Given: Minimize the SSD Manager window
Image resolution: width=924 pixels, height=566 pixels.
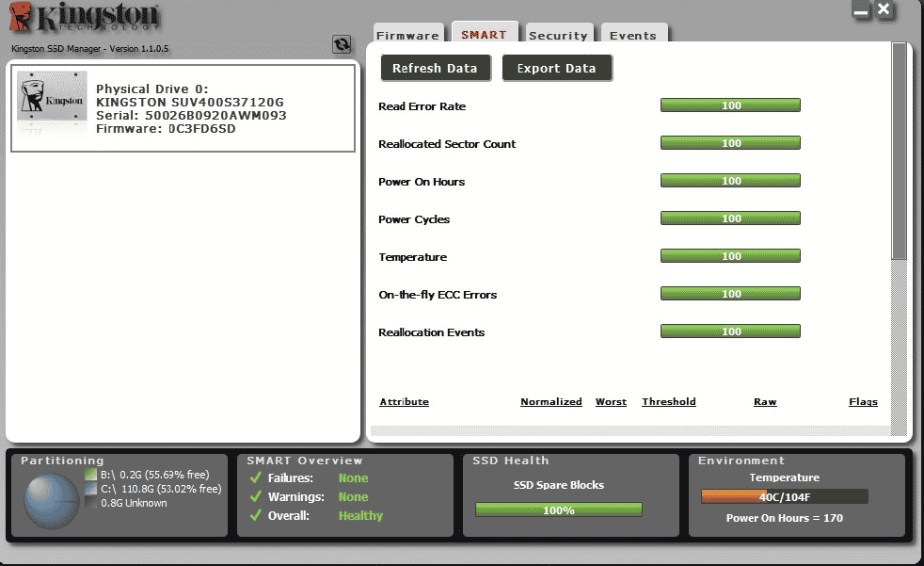Looking at the screenshot, I should click(x=861, y=10).
